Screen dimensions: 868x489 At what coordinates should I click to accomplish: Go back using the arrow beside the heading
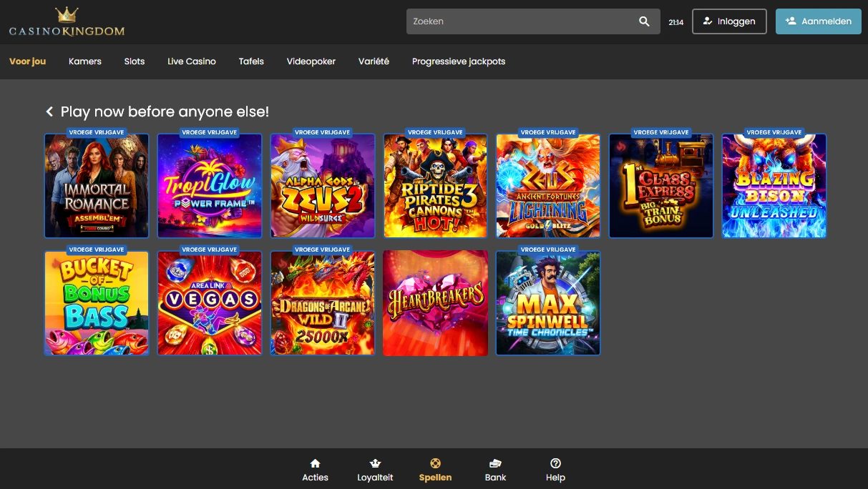click(x=49, y=112)
